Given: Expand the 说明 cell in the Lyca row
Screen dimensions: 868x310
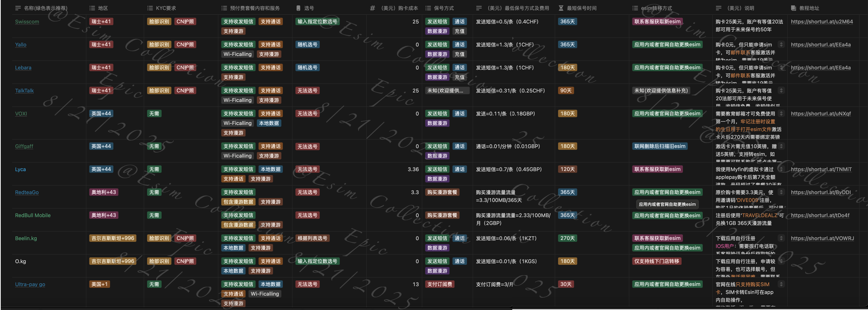Looking at the screenshot, I should [781, 169].
